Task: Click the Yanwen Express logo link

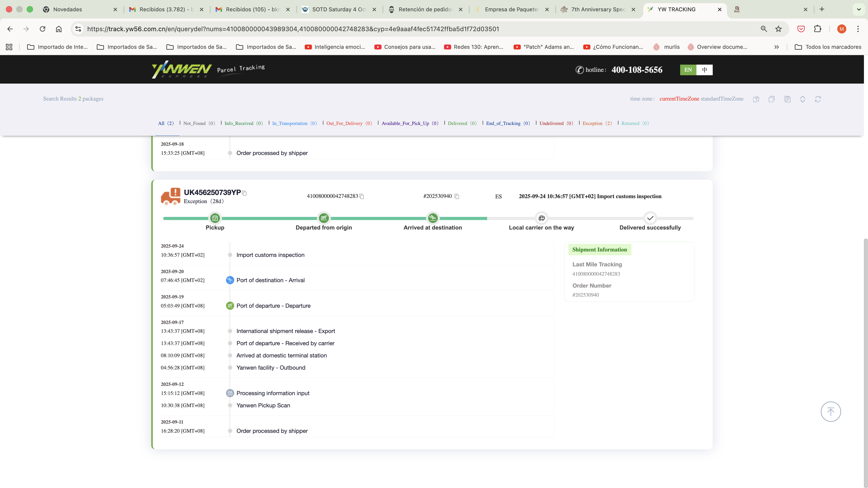Action: tap(182, 69)
